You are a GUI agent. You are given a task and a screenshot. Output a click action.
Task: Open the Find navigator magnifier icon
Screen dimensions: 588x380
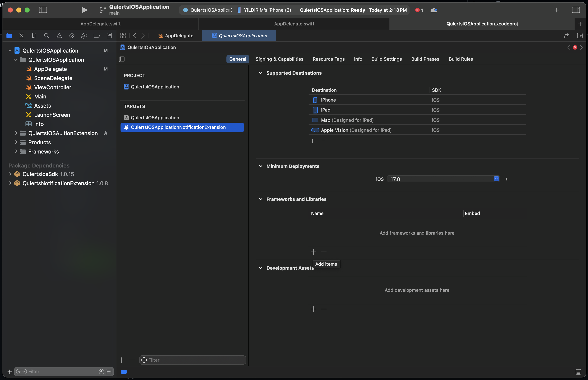pyautogui.click(x=47, y=36)
